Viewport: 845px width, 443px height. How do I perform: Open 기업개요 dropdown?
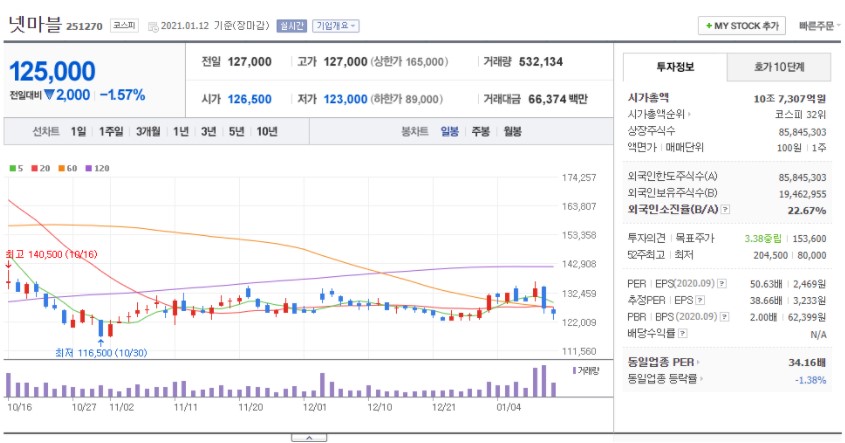336,26
